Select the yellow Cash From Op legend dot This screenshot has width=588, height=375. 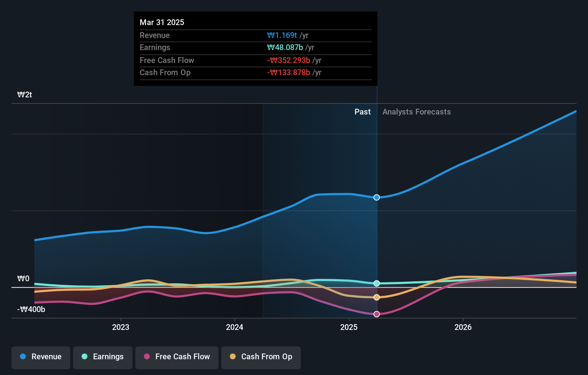pyautogui.click(x=233, y=357)
